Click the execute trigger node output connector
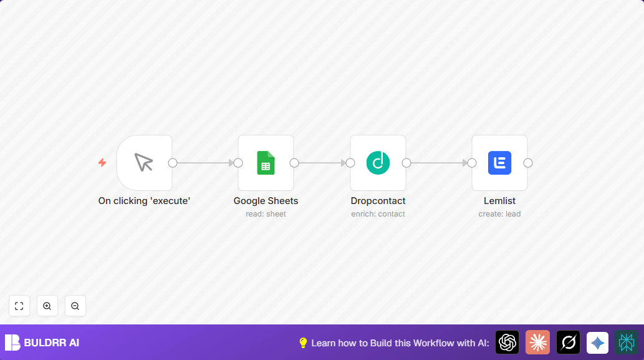This screenshot has height=360, width=644. click(173, 163)
